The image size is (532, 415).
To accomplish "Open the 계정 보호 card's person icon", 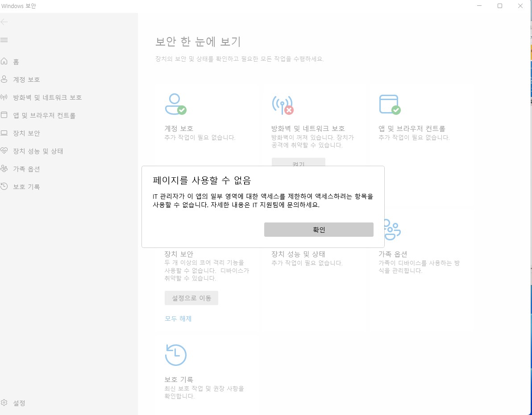I will [175, 104].
